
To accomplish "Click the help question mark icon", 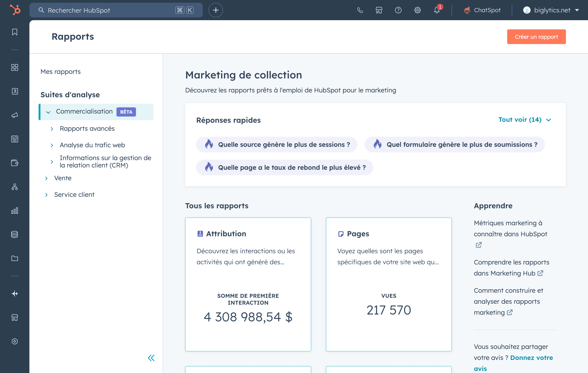I will [x=398, y=10].
